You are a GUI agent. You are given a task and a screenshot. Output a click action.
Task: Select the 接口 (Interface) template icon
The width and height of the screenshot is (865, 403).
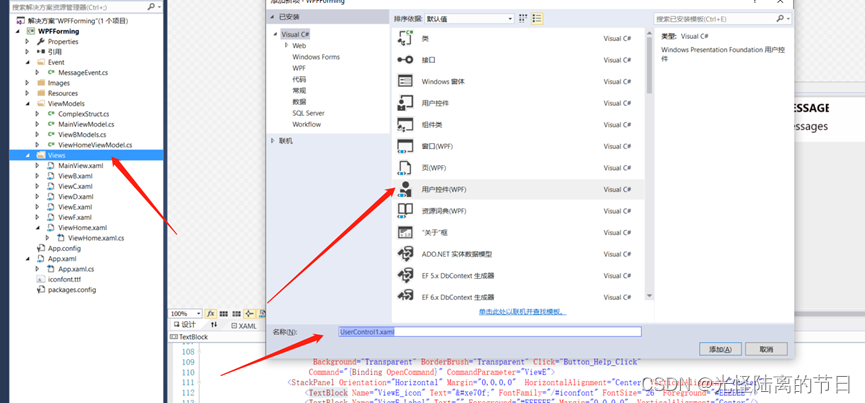tap(405, 60)
